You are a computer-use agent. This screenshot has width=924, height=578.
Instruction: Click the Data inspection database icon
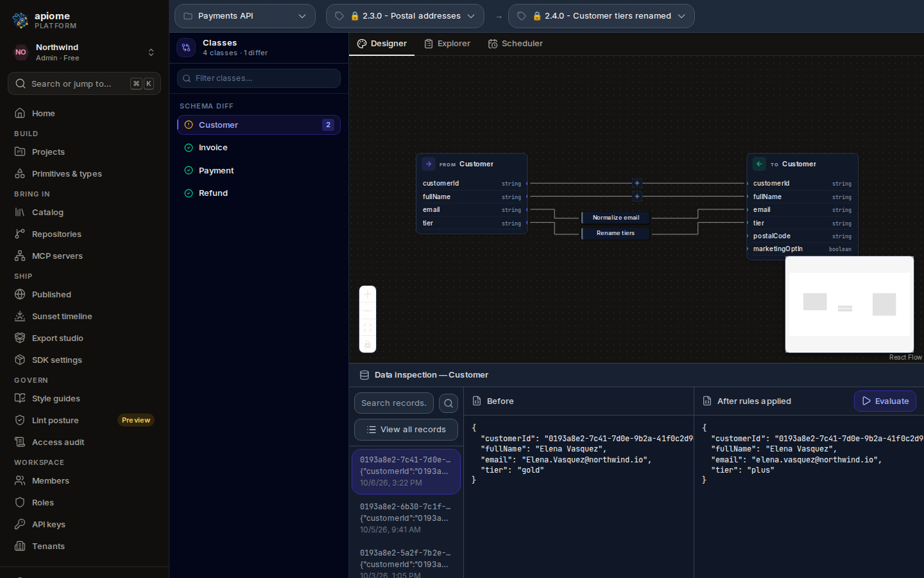364,375
